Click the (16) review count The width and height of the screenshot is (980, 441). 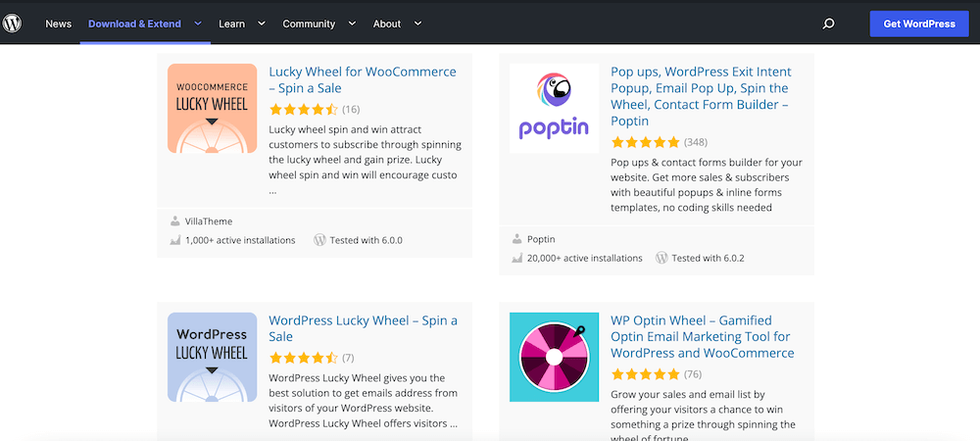pos(351,110)
